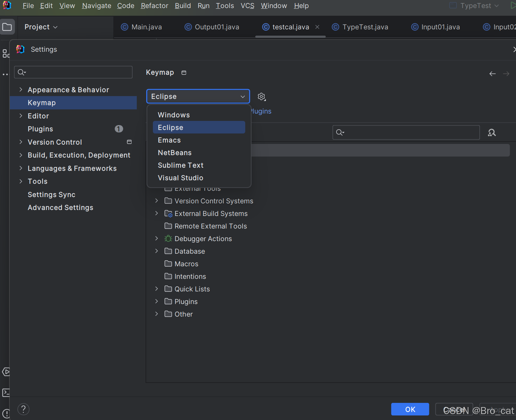Viewport: 516px width, 420px height.
Task: Expand Version Control Systems keymap group
Action: pos(157,201)
